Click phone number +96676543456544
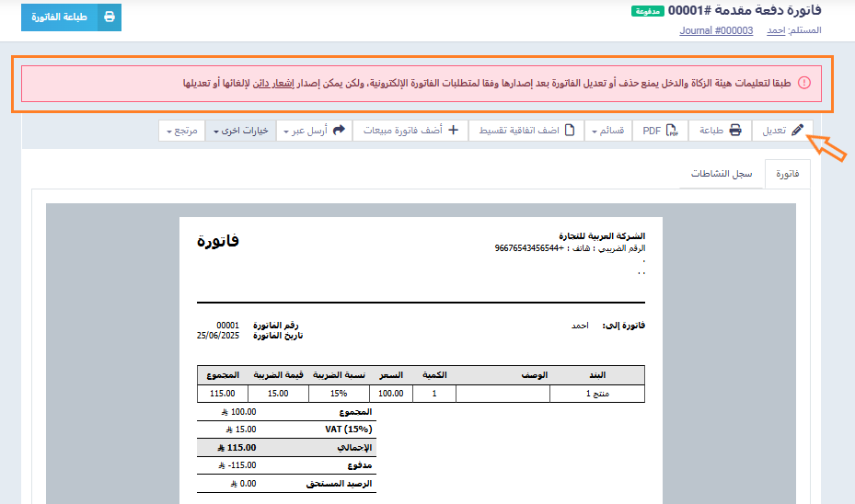Screen dimensions: 855x504 (529, 248)
